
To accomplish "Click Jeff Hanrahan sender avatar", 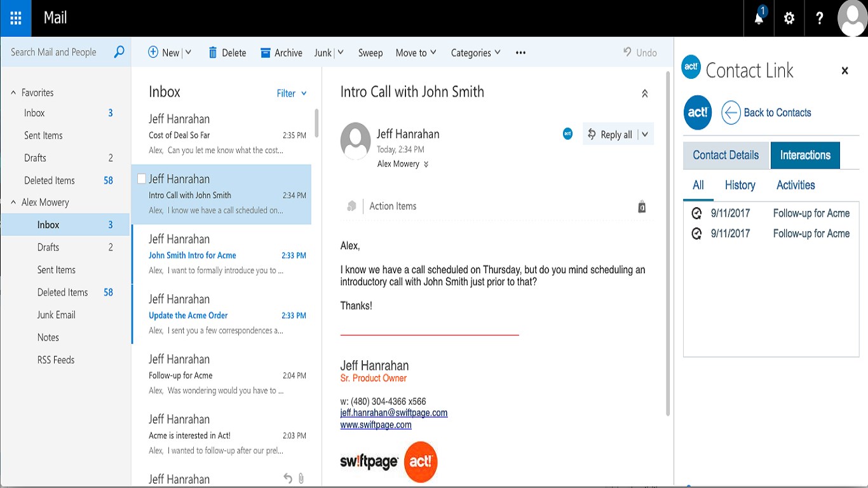I will click(355, 140).
